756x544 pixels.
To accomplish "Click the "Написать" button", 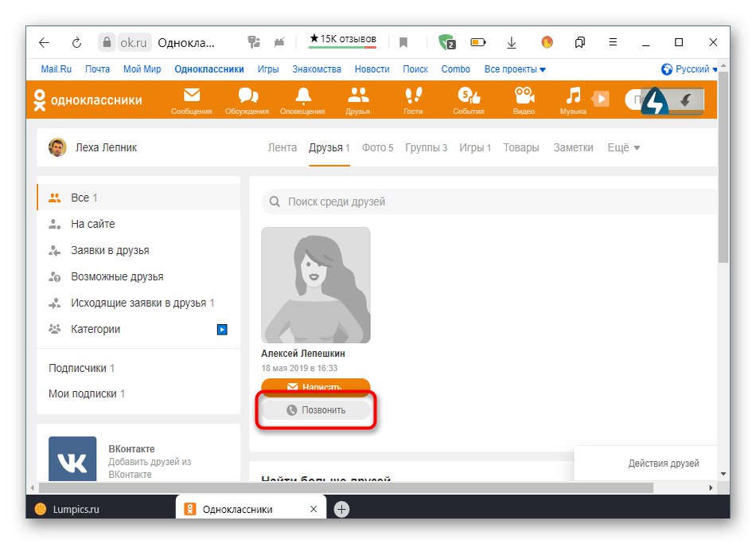I will (315, 386).
